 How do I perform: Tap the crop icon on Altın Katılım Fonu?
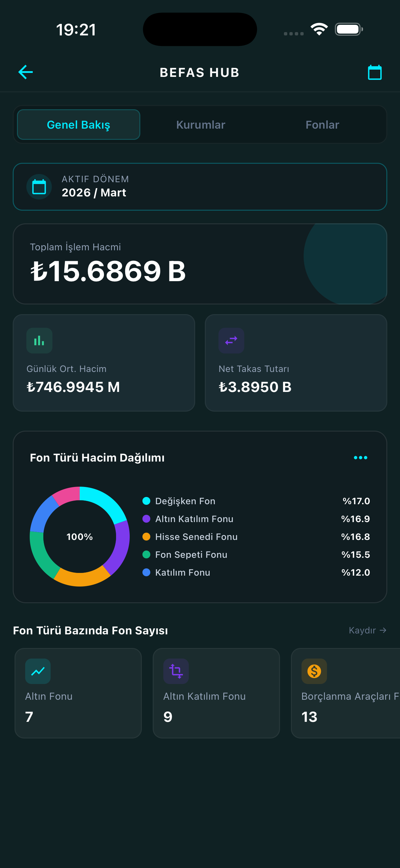[x=176, y=671]
